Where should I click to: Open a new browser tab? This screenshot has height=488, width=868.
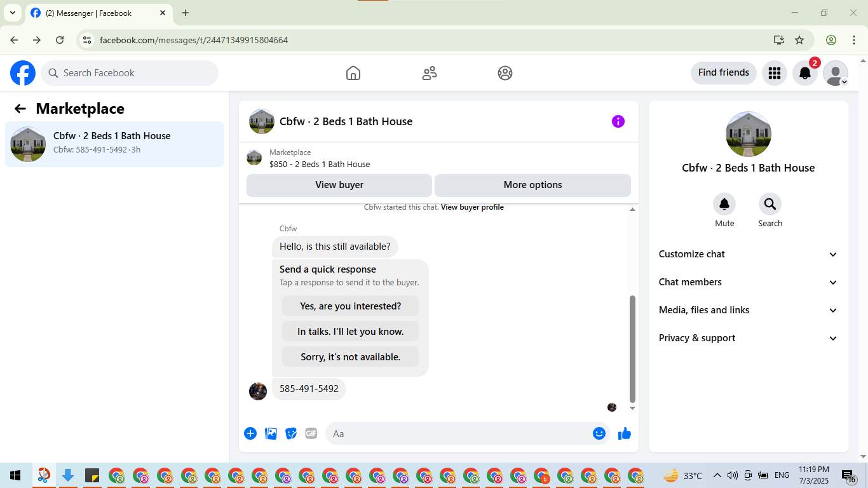click(x=186, y=13)
